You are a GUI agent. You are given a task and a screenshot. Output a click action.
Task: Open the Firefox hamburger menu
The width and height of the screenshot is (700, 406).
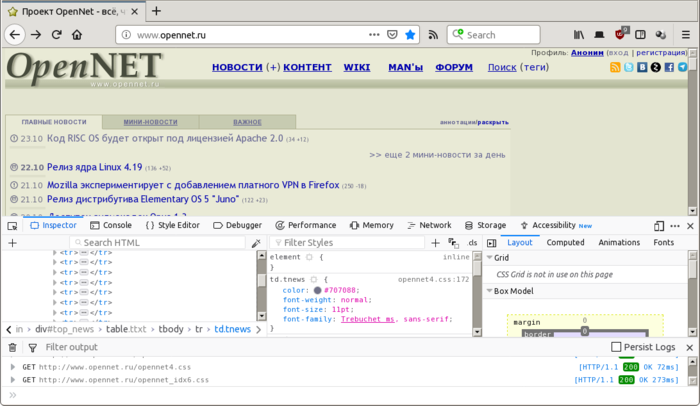[687, 34]
